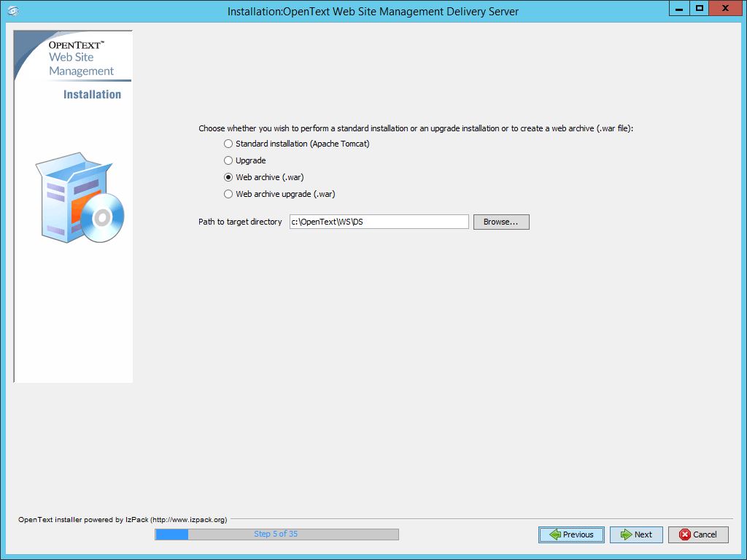
Task: Cancel the installation
Action: tap(698, 534)
